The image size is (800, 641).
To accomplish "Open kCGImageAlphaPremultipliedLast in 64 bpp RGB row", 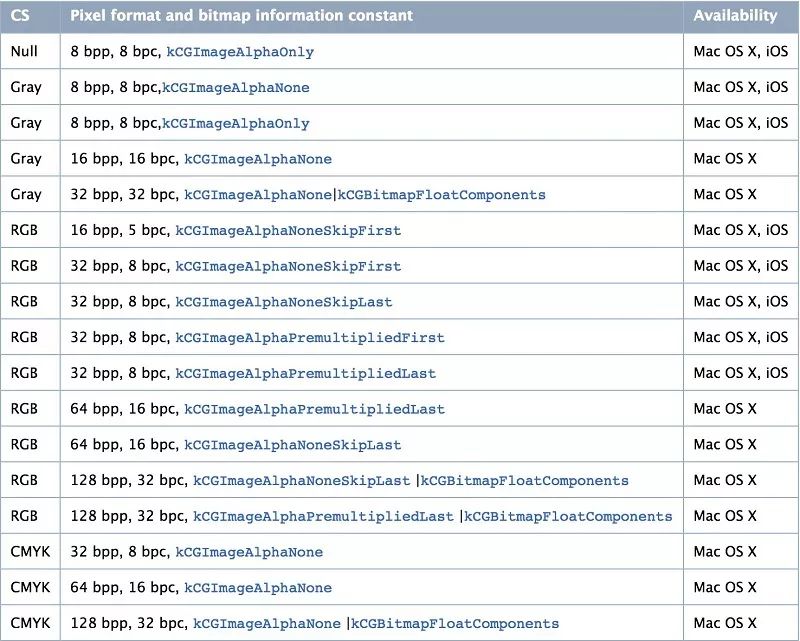I will (x=314, y=409).
